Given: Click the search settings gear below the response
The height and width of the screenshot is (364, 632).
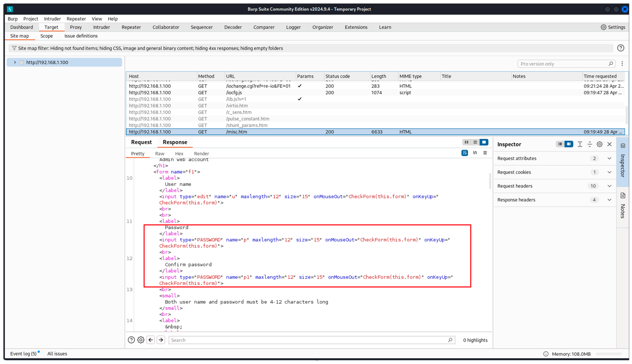Looking at the screenshot, I should point(141,340).
